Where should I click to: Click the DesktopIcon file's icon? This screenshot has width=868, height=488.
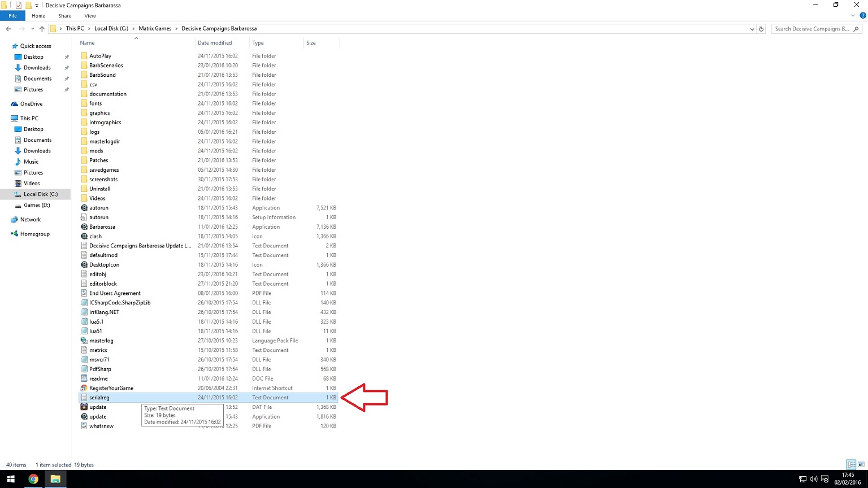tap(84, 265)
